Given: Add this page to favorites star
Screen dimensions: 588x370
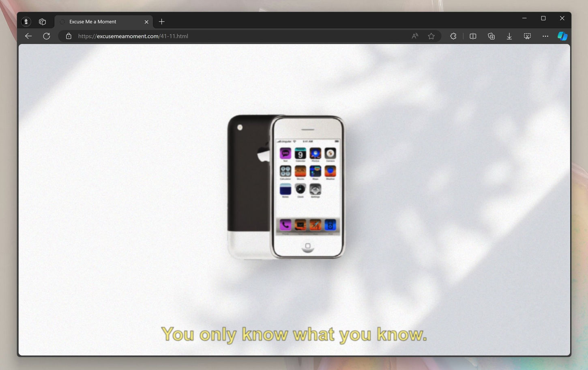Looking at the screenshot, I should coord(431,36).
